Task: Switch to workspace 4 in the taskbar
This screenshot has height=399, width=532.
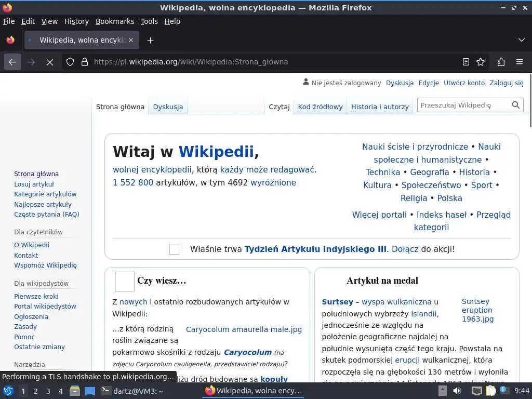Action: pos(61,391)
